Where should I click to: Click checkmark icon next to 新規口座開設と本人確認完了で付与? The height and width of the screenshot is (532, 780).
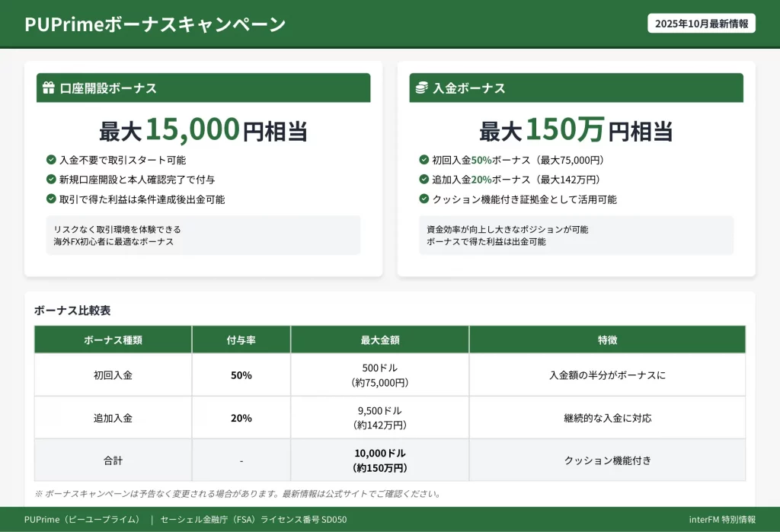click(51, 180)
